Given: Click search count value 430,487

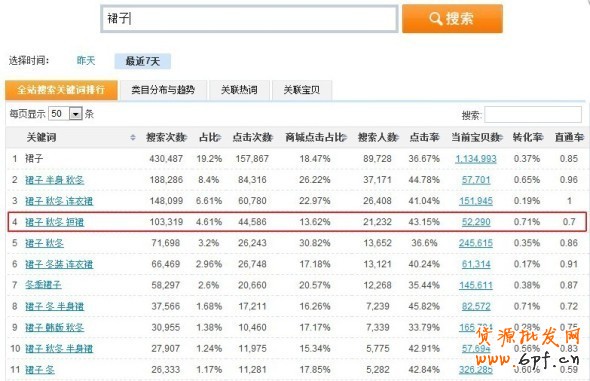Looking at the screenshot, I should point(166,159).
